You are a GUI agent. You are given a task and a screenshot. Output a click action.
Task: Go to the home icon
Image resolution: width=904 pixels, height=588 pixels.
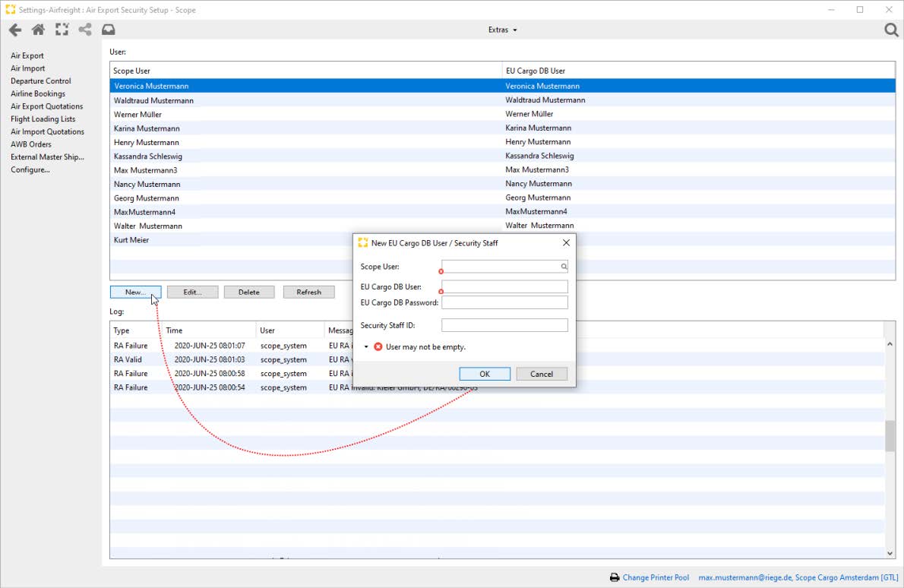tap(38, 30)
